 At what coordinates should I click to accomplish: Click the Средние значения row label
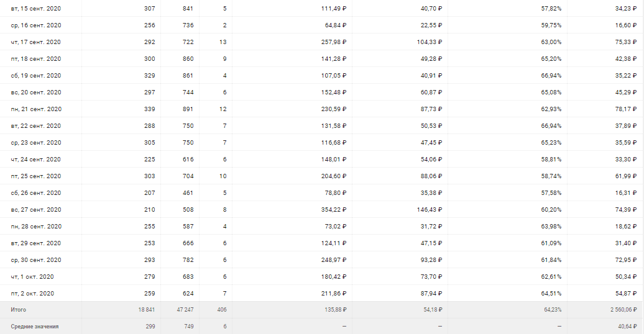[x=35, y=327]
